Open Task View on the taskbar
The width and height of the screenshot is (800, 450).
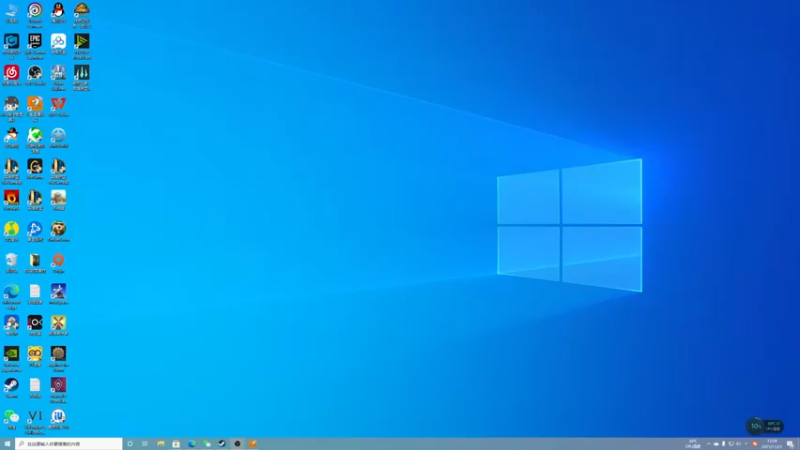click(145, 444)
